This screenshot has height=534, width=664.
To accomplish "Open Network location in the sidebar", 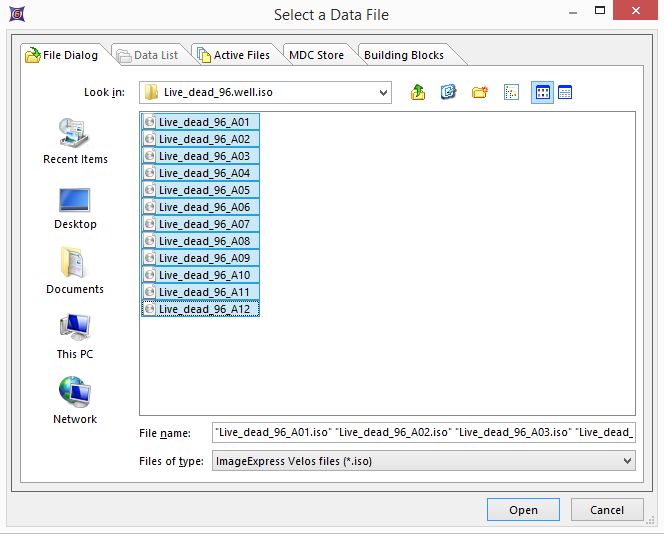I will pos(75,401).
